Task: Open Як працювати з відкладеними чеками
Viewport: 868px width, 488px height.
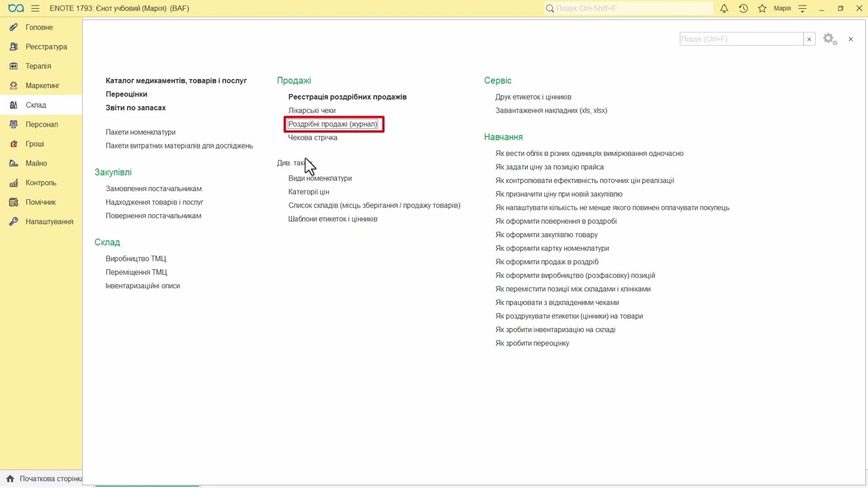Action: point(557,302)
